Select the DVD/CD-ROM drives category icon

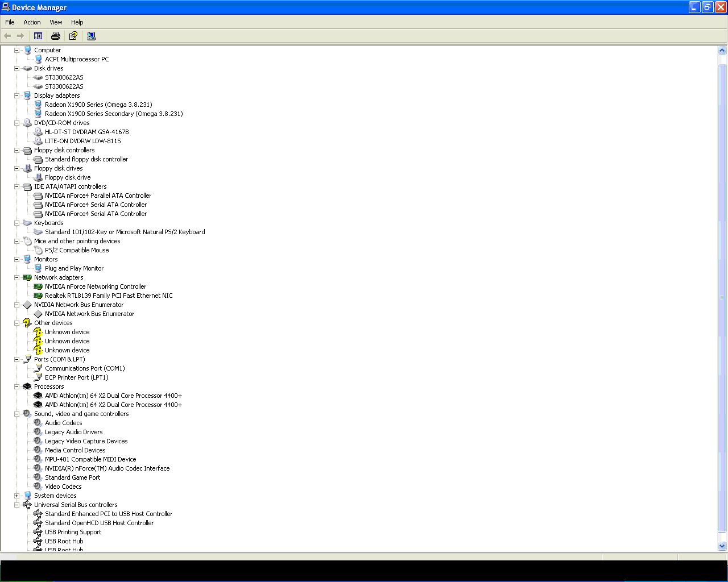[27, 123]
